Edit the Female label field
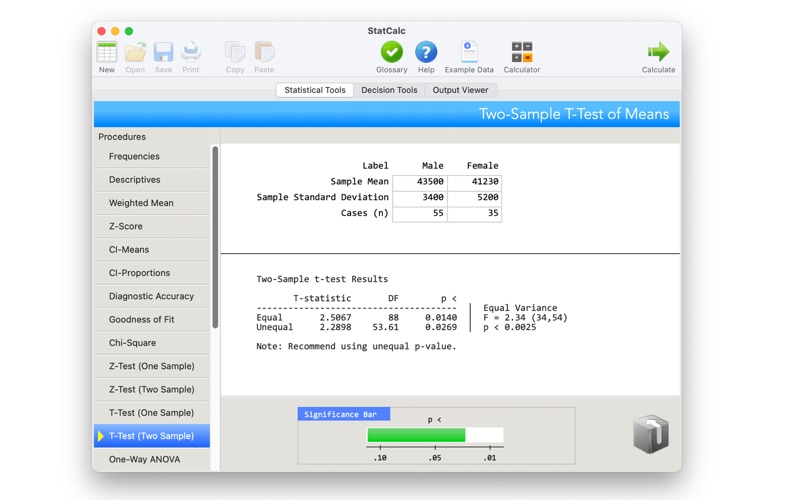This screenshot has height=500, width=800. [x=482, y=166]
